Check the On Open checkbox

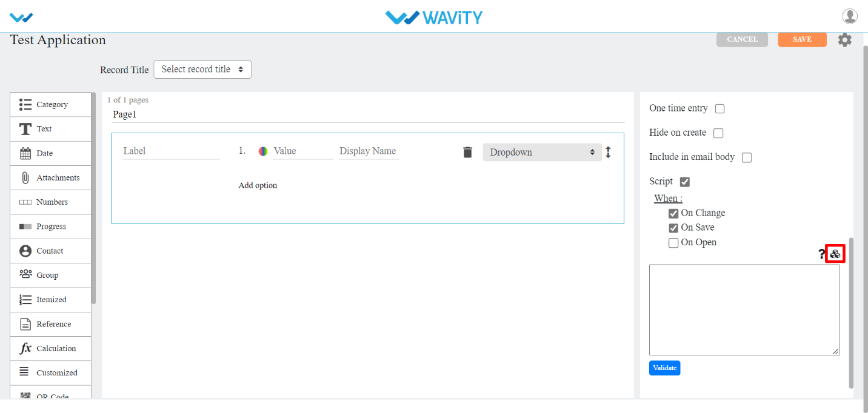(673, 243)
